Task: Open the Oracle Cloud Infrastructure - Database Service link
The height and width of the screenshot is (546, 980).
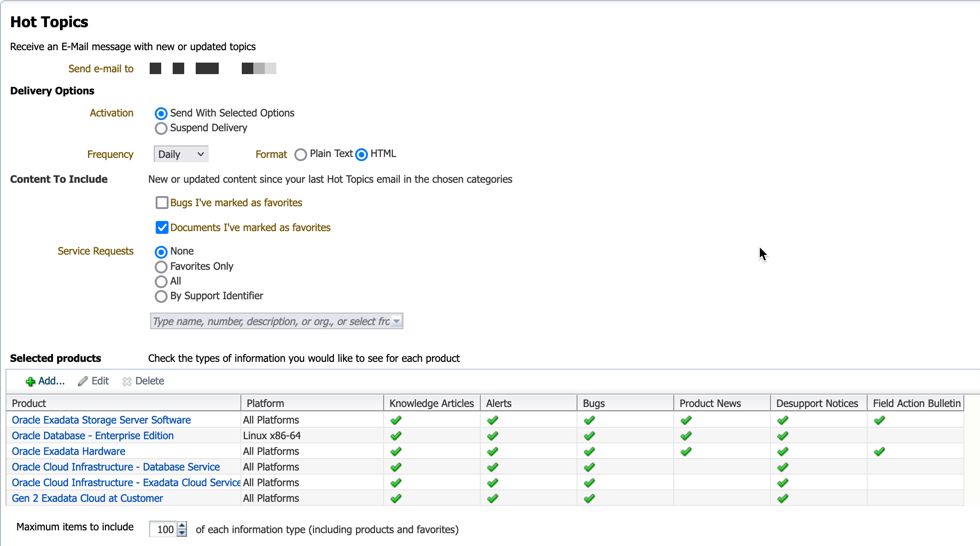Action: [116, 466]
